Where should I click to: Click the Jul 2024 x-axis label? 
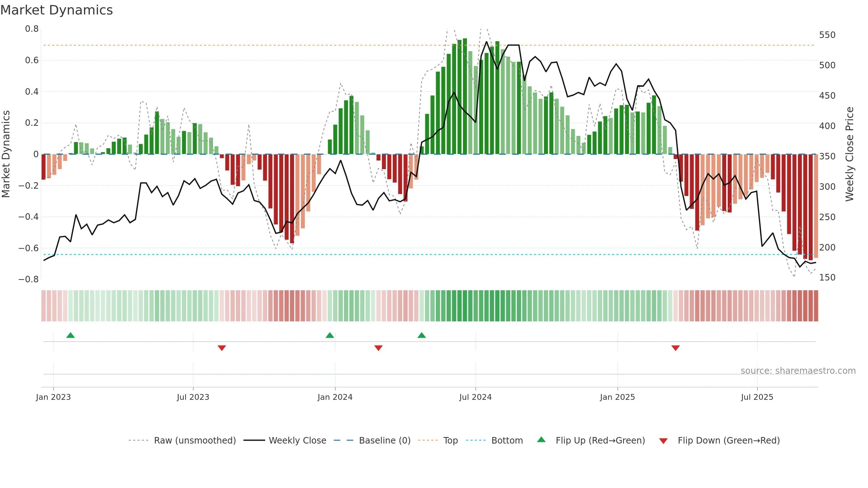(x=476, y=397)
